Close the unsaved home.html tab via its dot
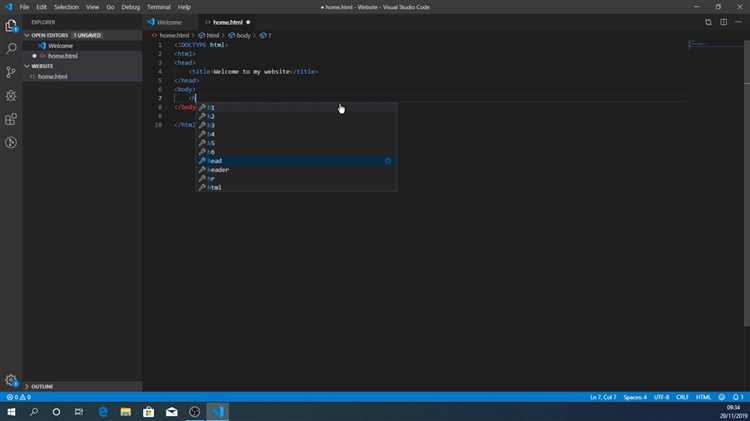This screenshot has height=421, width=750. [248, 22]
